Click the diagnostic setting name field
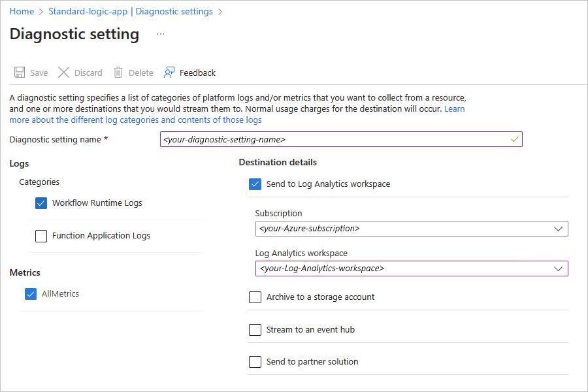588x392 pixels. (x=341, y=139)
